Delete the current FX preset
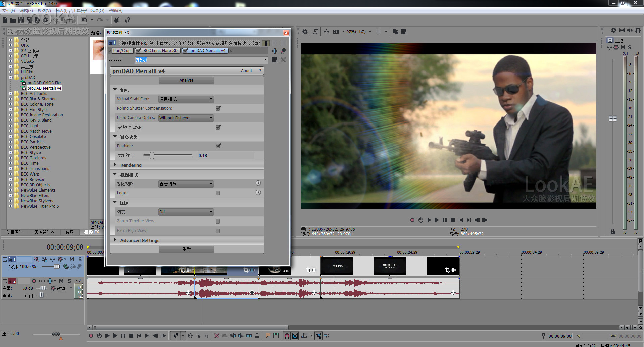The width and height of the screenshot is (644, 347). tap(283, 60)
